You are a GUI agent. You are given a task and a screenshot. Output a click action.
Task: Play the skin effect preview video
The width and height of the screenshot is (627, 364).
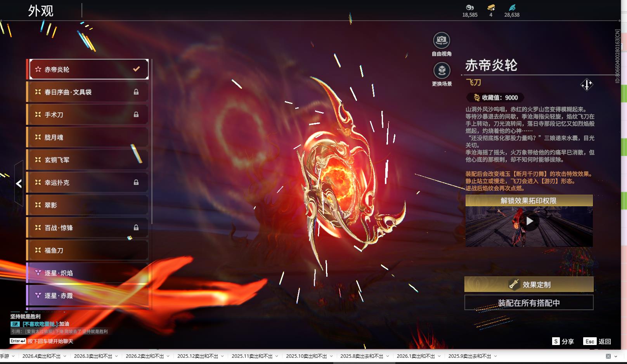(529, 221)
